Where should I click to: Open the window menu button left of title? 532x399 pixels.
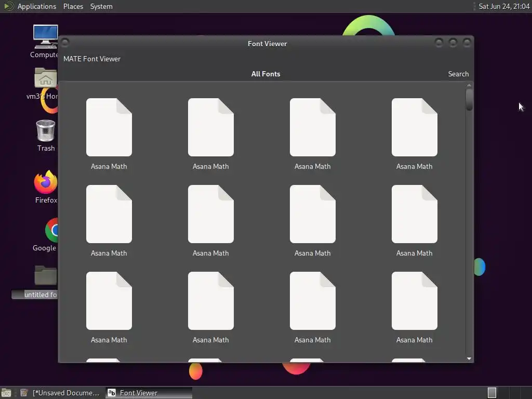[x=65, y=43]
